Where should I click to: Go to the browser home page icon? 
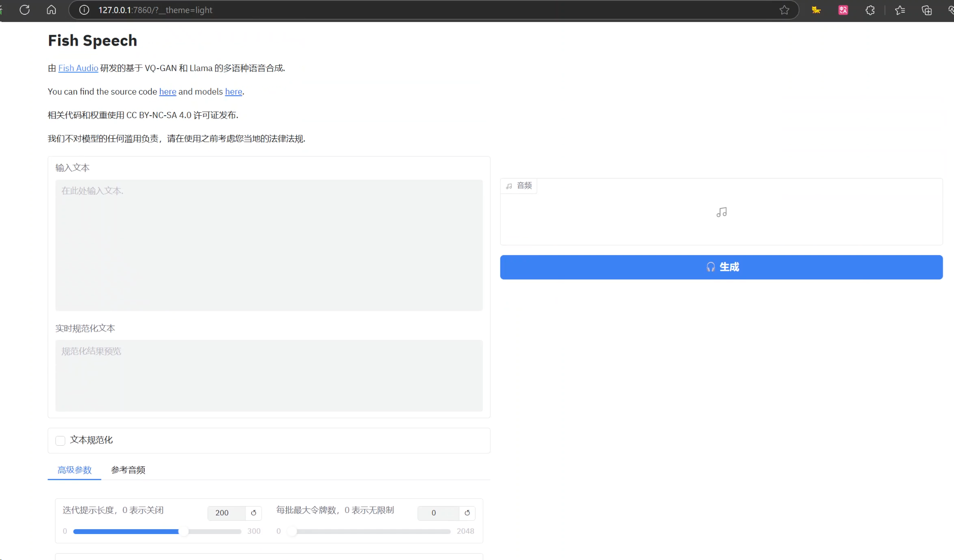51,10
